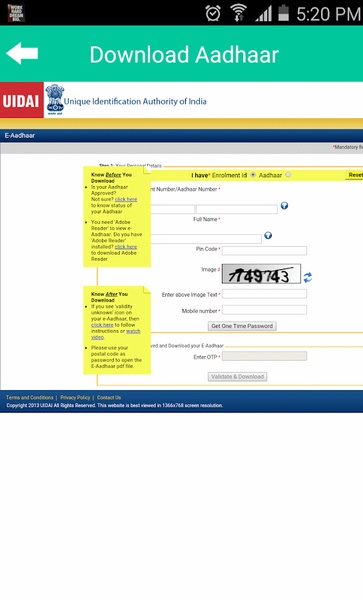Focus the second enrolment number input field
Image resolution: width=363 pixels, height=600 pixels.
237,209
